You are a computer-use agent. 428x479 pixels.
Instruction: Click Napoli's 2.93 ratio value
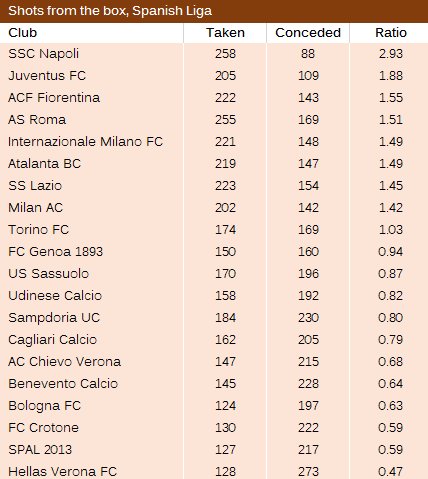coord(391,54)
